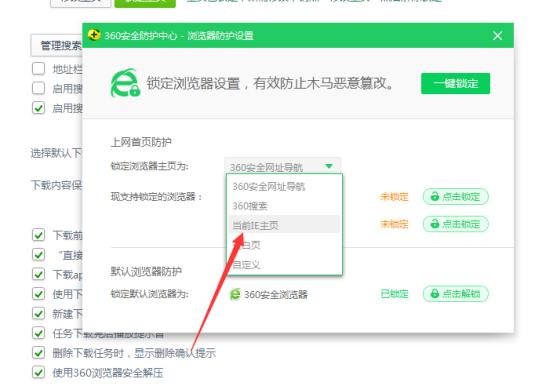This screenshot has width=554, height=387.
Task: Open the 锁定浏览器主页为 dropdown arrow
Action: 329,166
